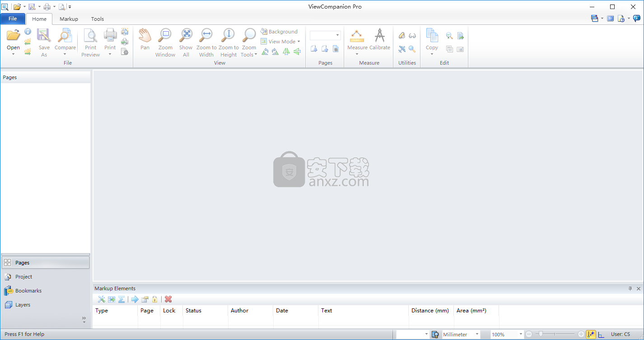Click the Date column header
644x340 pixels.
pyautogui.click(x=296, y=311)
